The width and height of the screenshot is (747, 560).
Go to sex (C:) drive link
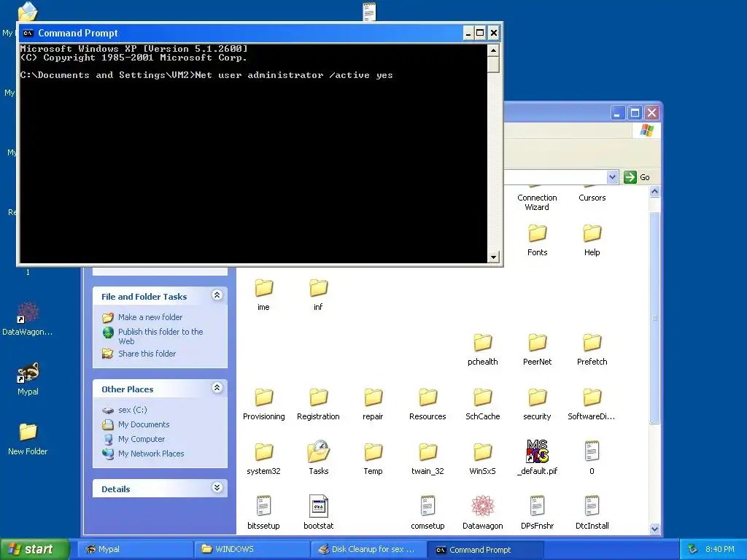133,410
